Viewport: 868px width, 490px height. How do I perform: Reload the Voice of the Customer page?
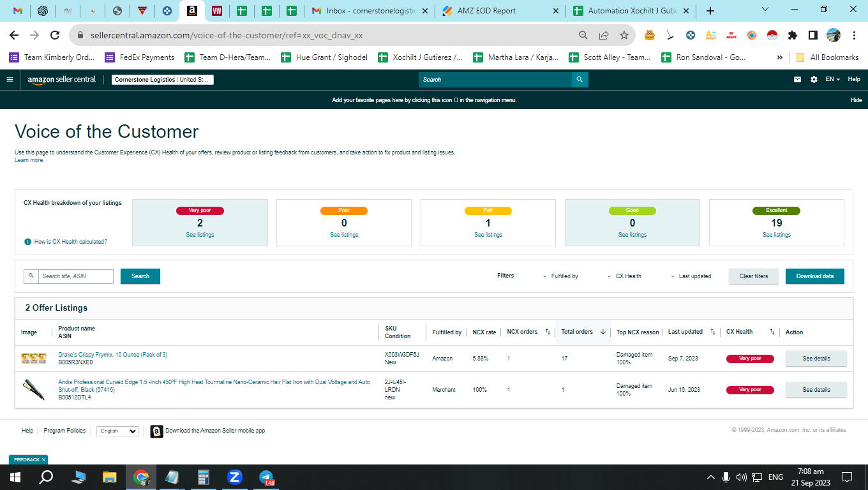tap(55, 36)
